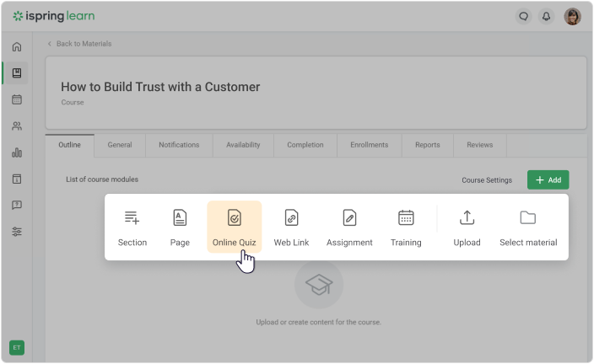Open the chat messages icon
The height and width of the screenshot is (364, 594).
click(523, 16)
